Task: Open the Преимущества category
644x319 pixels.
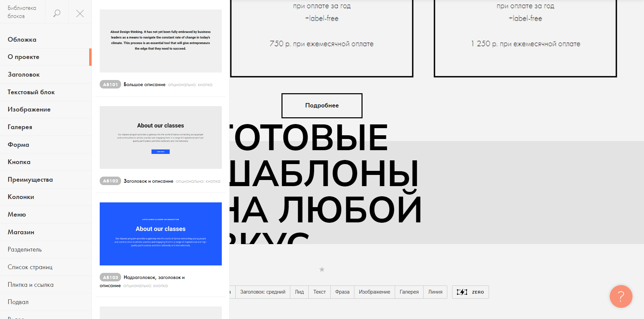Action: point(46,179)
